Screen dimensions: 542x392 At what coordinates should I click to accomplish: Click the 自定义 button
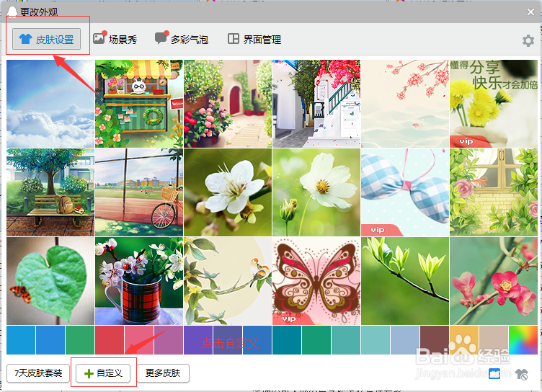tap(103, 373)
